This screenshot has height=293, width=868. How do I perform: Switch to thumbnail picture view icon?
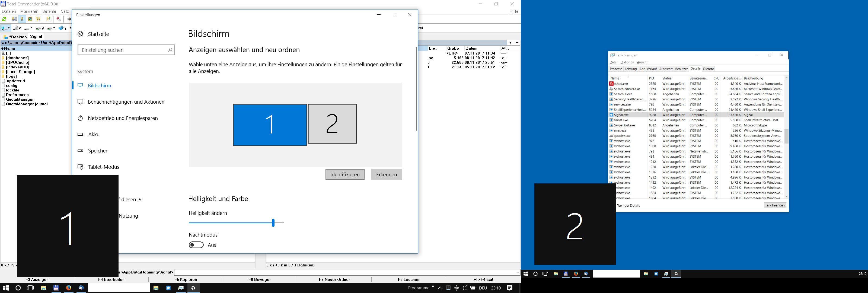pyautogui.click(x=30, y=19)
